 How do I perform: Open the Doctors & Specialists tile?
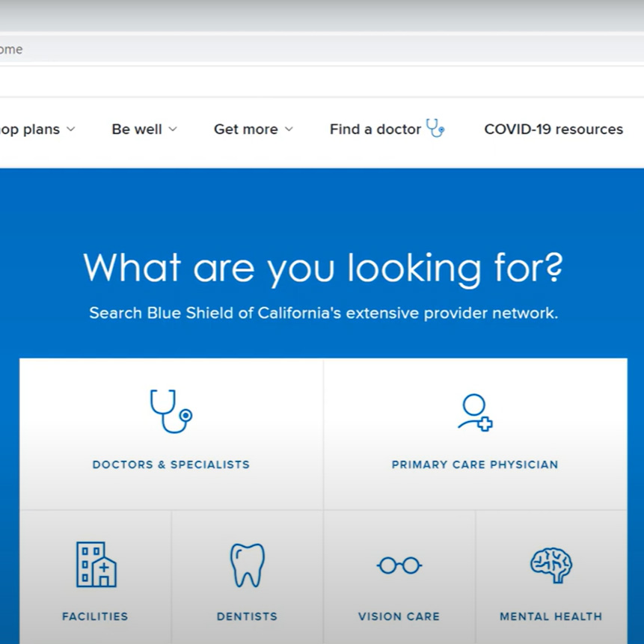point(171,434)
